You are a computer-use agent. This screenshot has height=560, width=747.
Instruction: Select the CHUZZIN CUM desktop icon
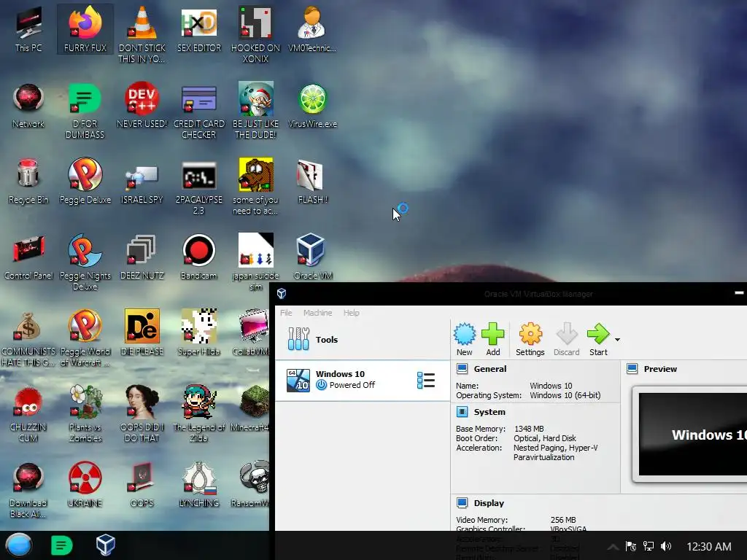(28, 414)
